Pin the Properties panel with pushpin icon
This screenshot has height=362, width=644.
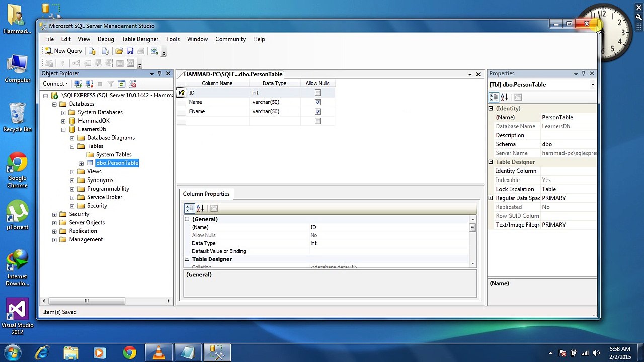pyautogui.click(x=584, y=74)
